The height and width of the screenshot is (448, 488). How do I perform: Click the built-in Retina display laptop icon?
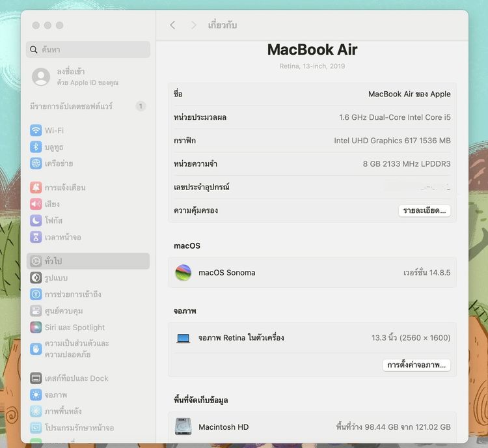point(183,338)
